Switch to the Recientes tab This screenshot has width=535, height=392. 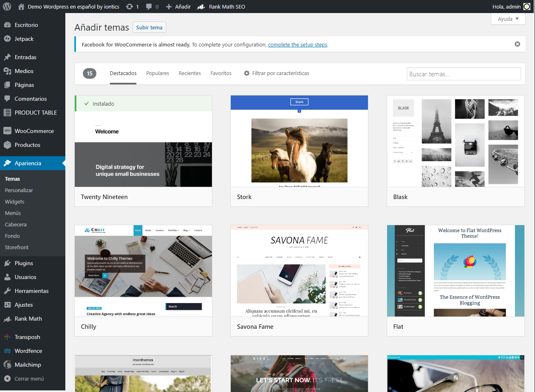(190, 73)
